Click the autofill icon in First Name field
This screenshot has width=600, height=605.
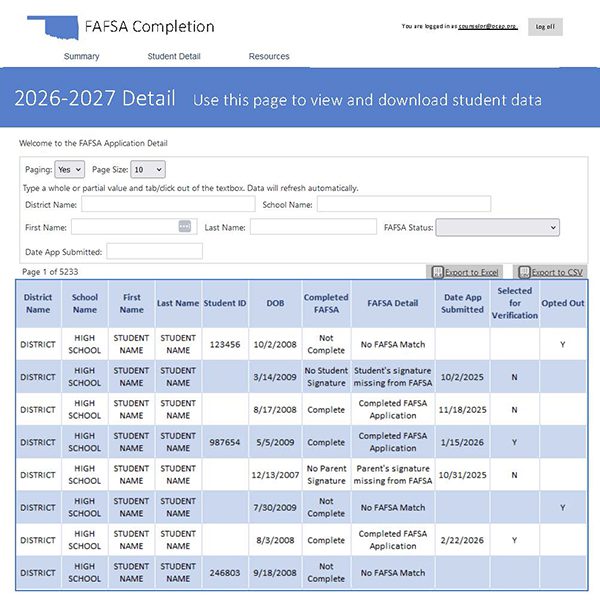click(x=184, y=227)
